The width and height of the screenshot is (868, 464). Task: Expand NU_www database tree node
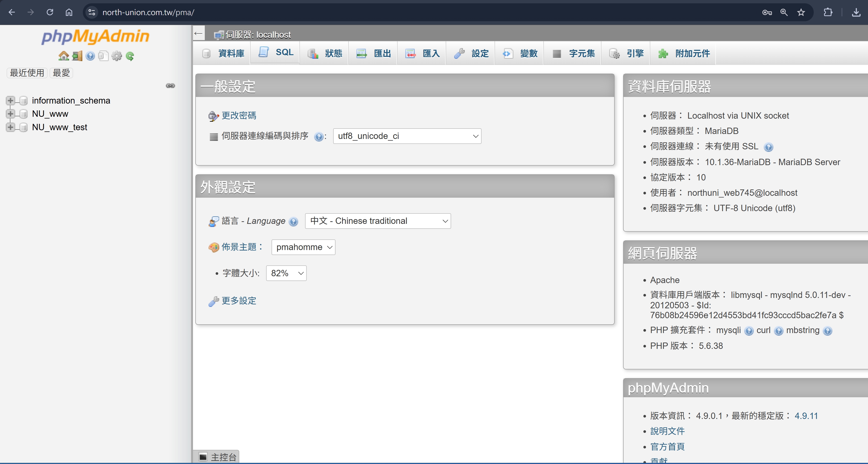coord(10,114)
